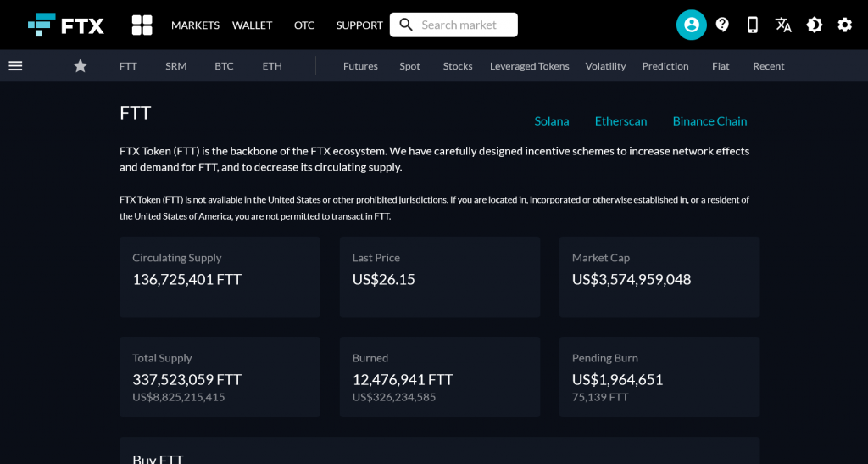Open the Prediction category
868x464 pixels.
point(665,66)
